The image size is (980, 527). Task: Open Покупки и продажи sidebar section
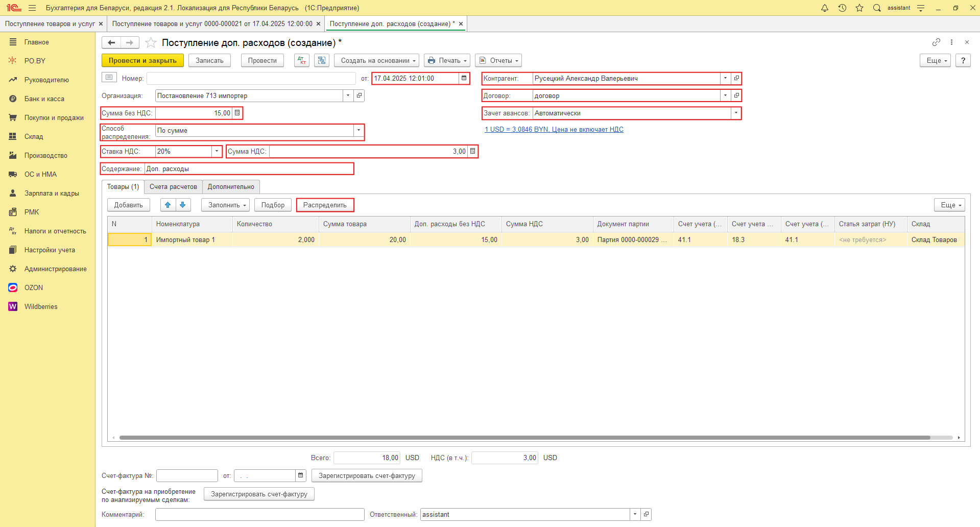pos(54,117)
